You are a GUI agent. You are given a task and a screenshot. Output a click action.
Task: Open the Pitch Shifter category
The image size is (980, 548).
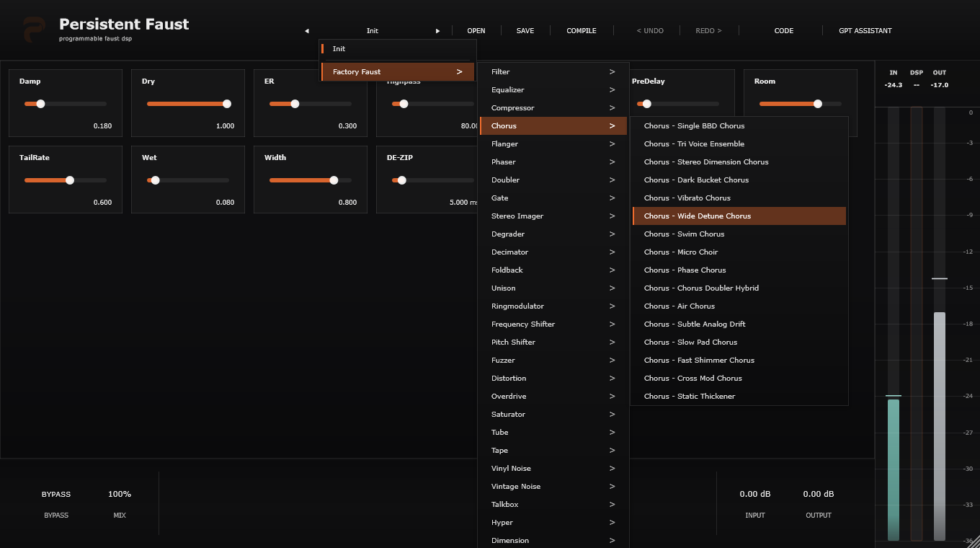tap(553, 342)
